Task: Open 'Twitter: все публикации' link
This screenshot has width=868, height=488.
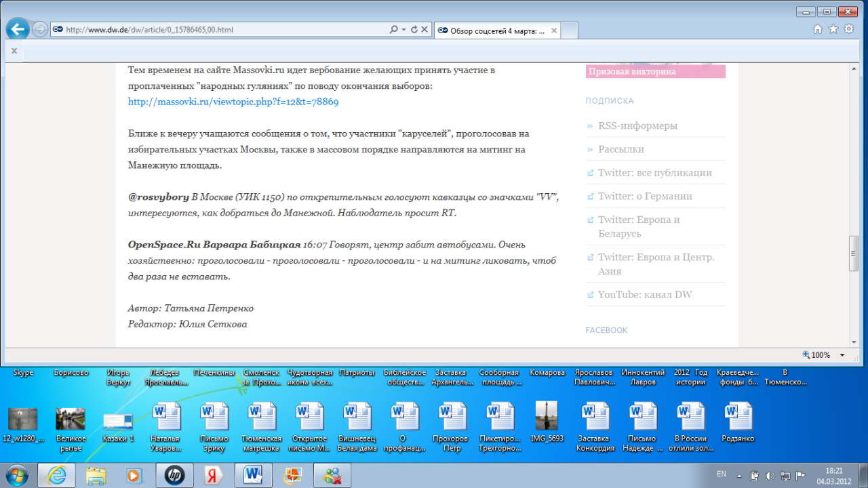Action: click(655, 172)
